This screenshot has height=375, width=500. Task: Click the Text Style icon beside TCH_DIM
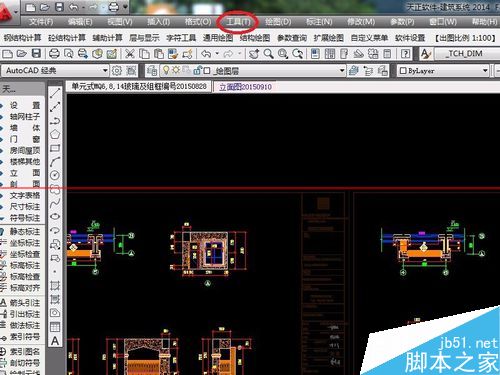pyautogui.click(x=426, y=54)
